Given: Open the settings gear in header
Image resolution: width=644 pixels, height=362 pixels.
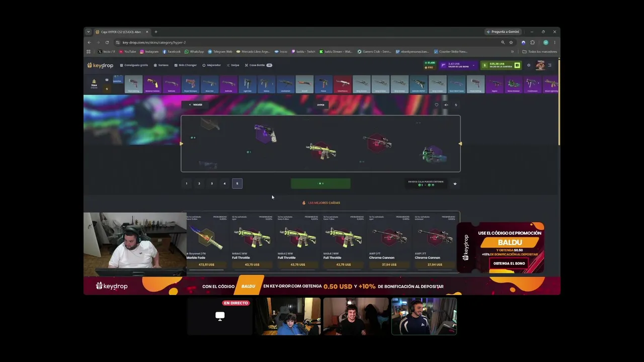Looking at the screenshot, I should [x=528, y=65].
